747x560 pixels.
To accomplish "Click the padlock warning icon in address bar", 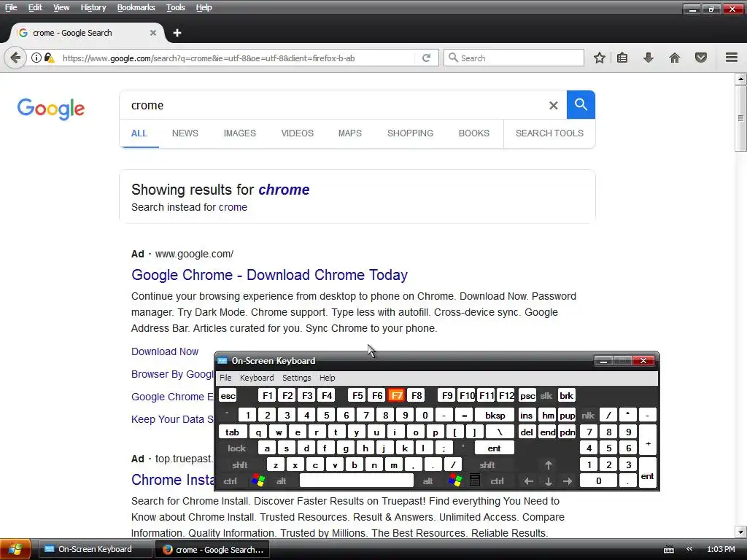I will pos(50,58).
